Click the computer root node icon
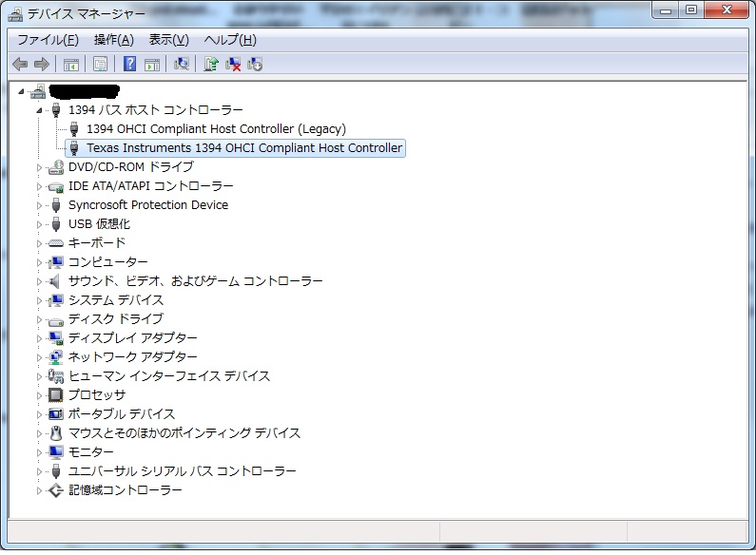Viewport: 756px width, 555px height. [x=38, y=91]
